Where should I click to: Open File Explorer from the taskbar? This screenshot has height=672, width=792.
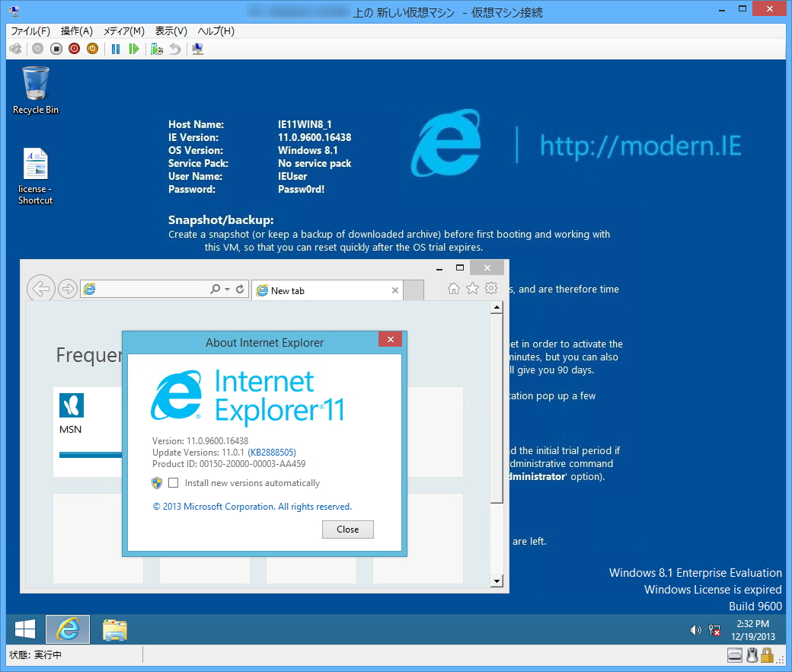click(114, 629)
